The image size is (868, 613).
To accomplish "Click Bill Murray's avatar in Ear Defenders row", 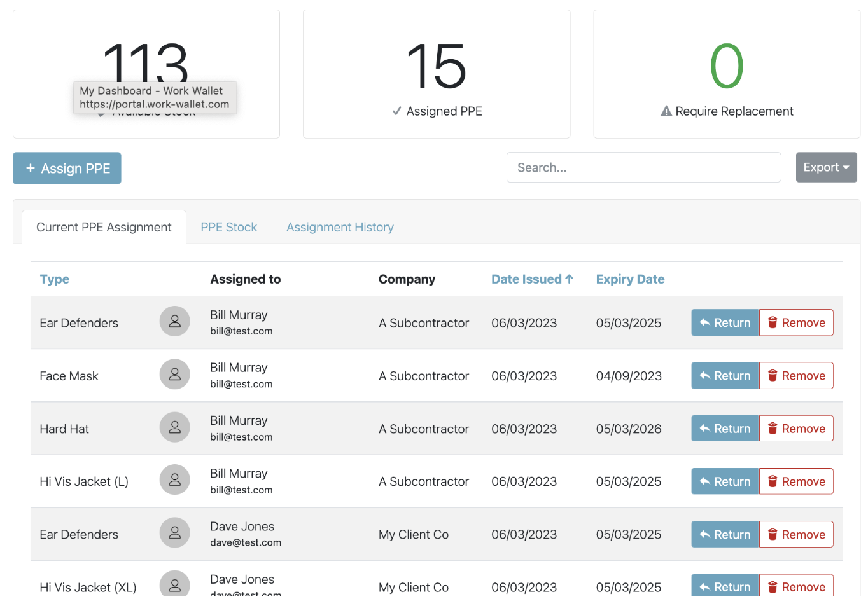I will pyautogui.click(x=174, y=322).
